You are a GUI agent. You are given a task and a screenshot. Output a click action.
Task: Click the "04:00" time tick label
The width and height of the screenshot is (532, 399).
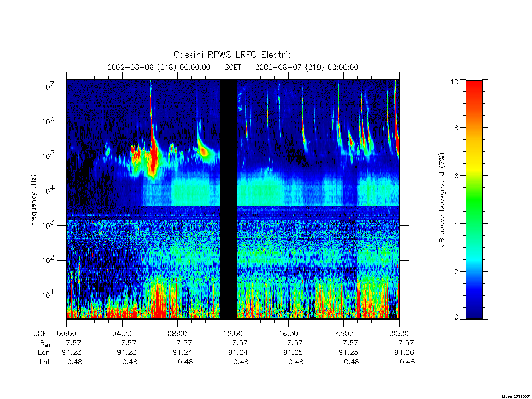coord(122,334)
